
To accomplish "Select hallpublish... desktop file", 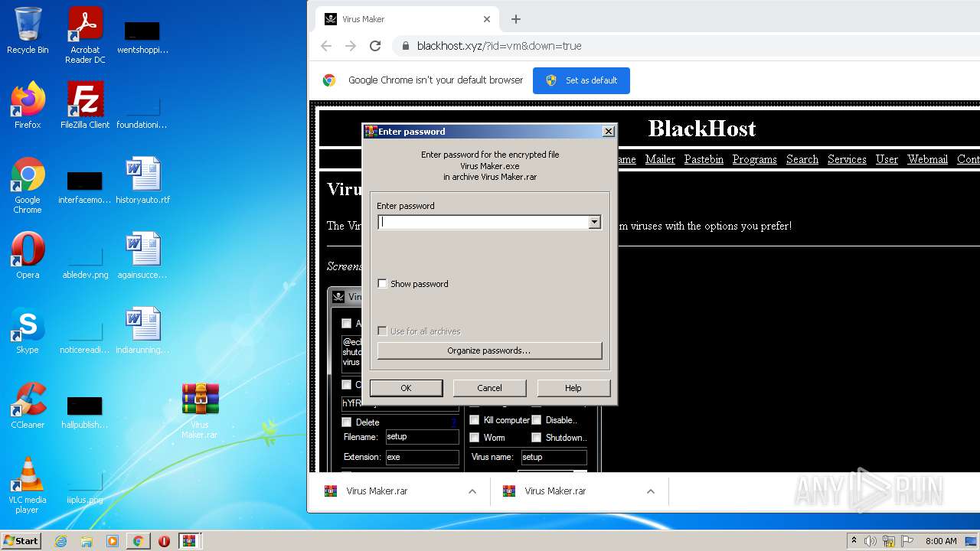I will click(85, 412).
